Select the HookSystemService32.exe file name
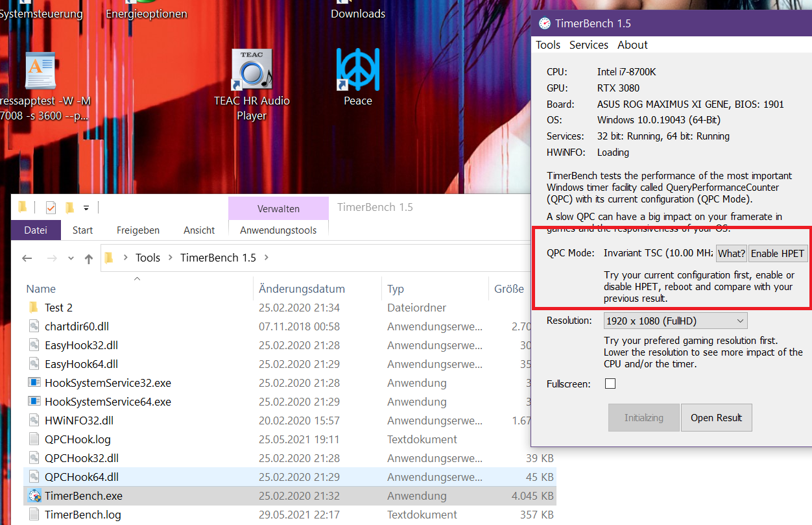This screenshot has width=812, height=525. point(108,383)
